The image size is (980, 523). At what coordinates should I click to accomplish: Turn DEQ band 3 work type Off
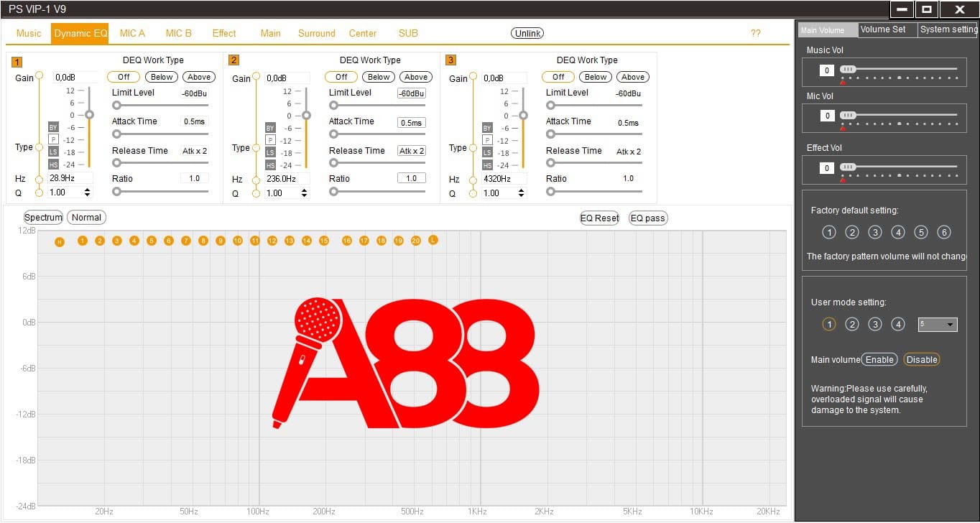click(x=558, y=77)
